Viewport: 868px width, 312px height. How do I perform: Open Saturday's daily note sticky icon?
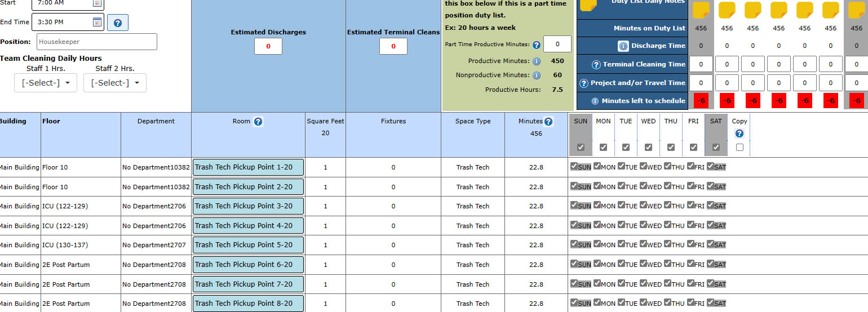click(x=856, y=10)
